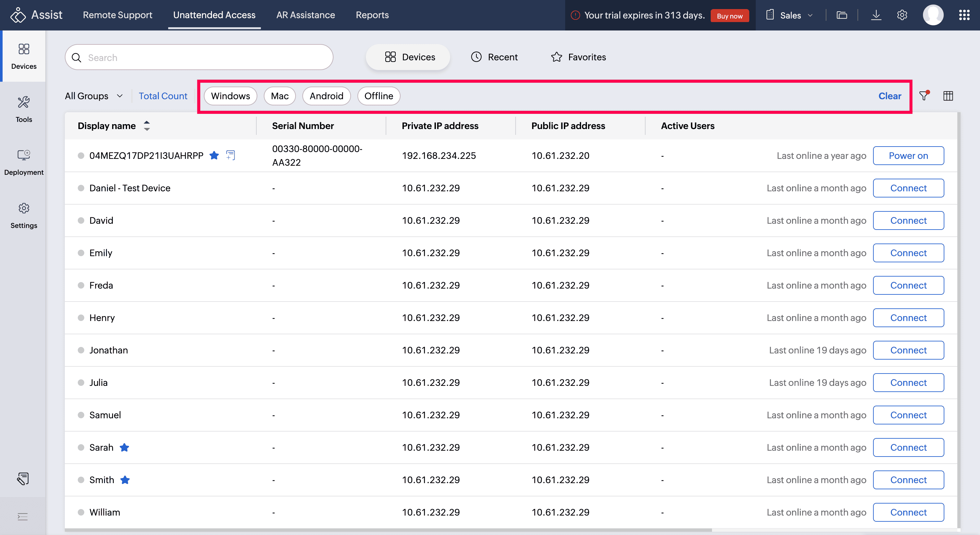
Task: Open Deployment in the left sidebar
Action: click(x=24, y=162)
